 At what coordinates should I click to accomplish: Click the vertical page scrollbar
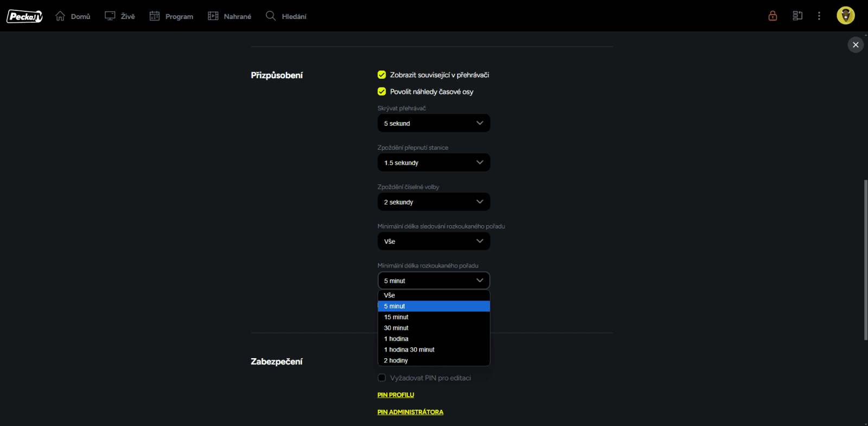pos(865,259)
